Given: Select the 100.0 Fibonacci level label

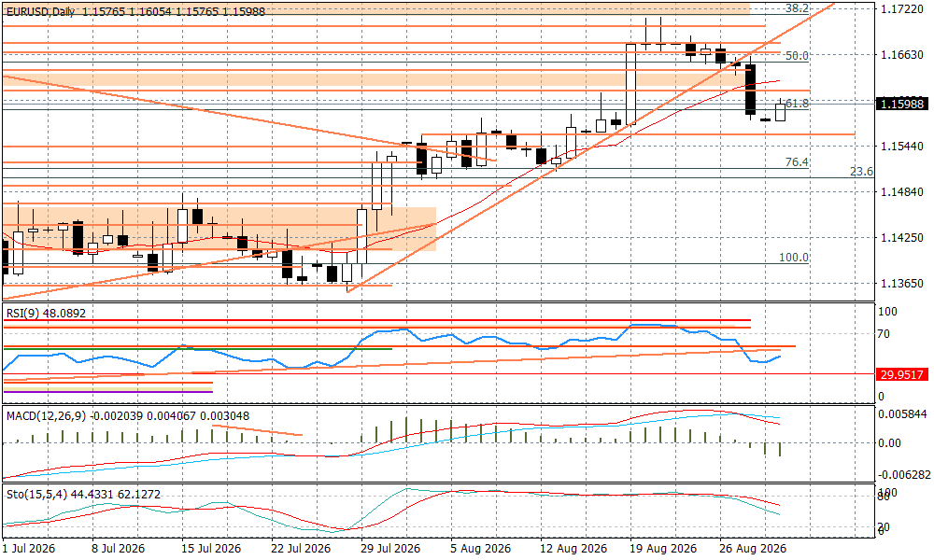Looking at the screenshot, I should coord(794,257).
